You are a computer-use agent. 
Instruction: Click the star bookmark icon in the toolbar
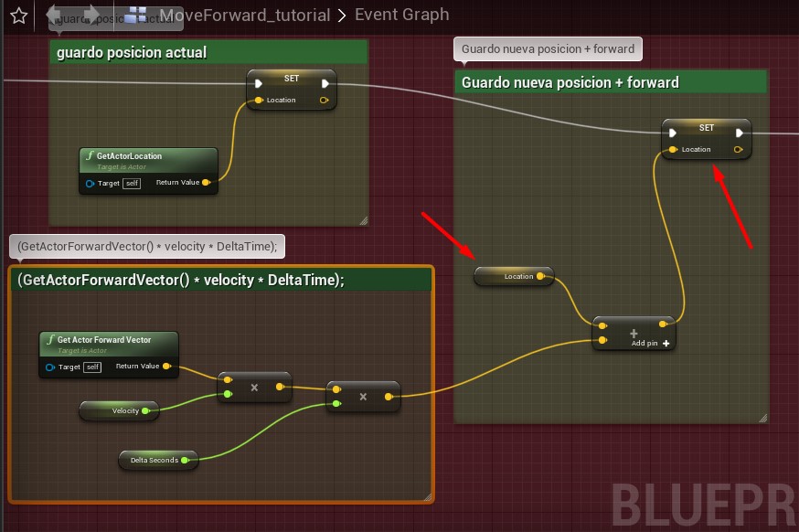point(17,15)
